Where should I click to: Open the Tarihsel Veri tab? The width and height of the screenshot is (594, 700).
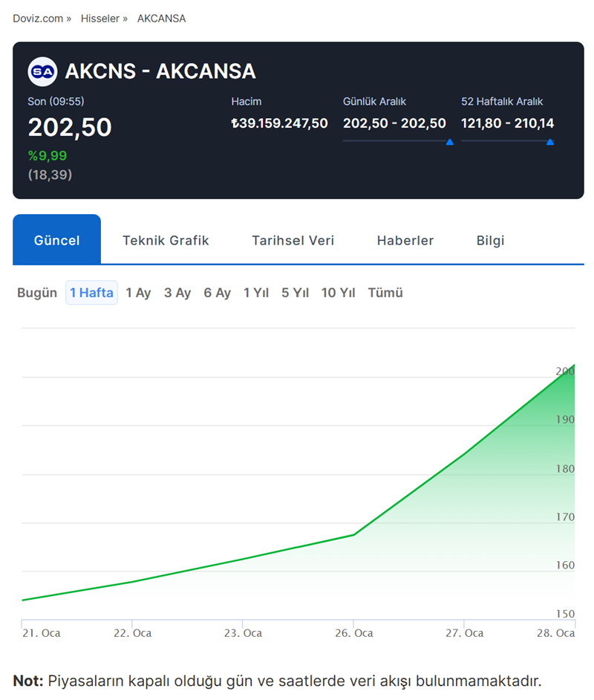click(x=293, y=240)
